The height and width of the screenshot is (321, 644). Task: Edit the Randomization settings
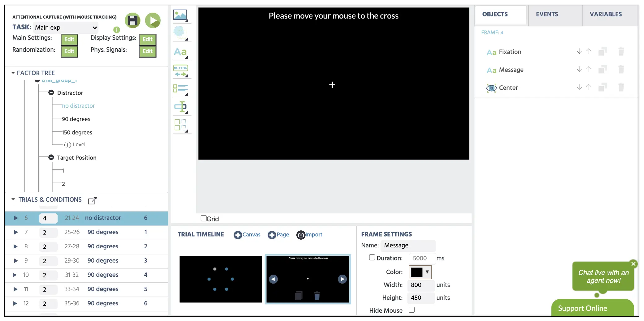pyautogui.click(x=69, y=51)
